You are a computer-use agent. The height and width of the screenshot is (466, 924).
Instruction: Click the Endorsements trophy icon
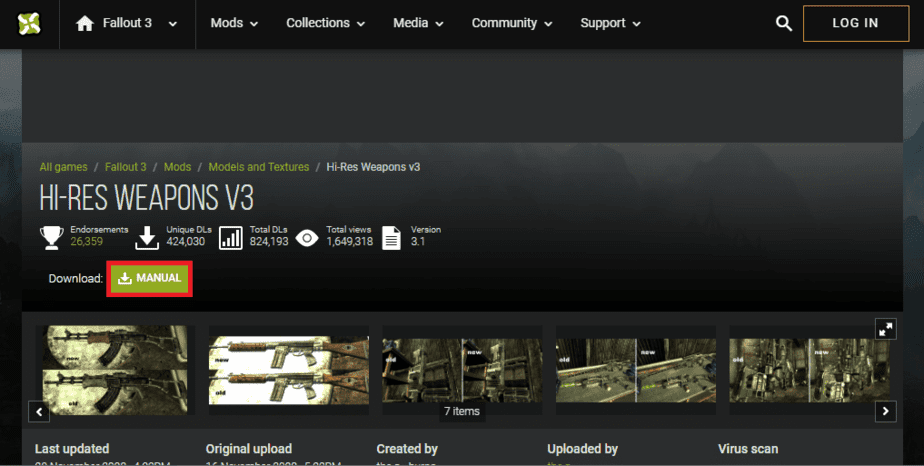52,237
